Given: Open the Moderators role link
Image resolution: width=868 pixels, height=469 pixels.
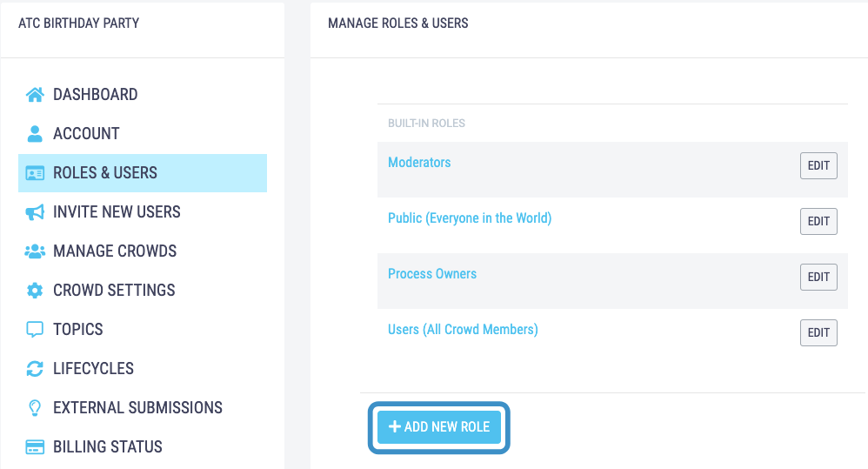Looking at the screenshot, I should click(x=419, y=163).
